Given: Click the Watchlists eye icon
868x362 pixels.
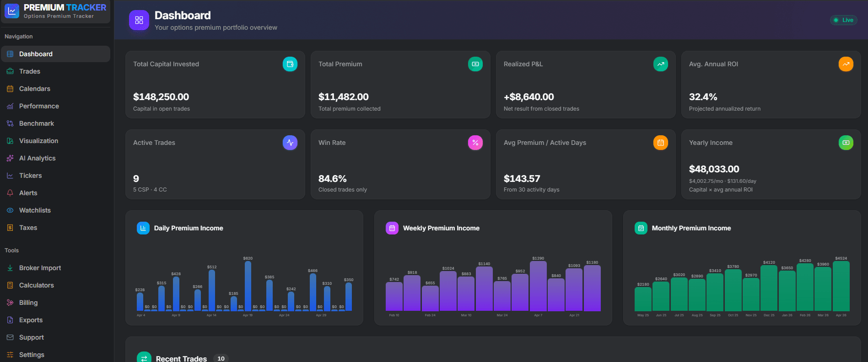Looking at the screenshot, I should [x=10, y=210].
